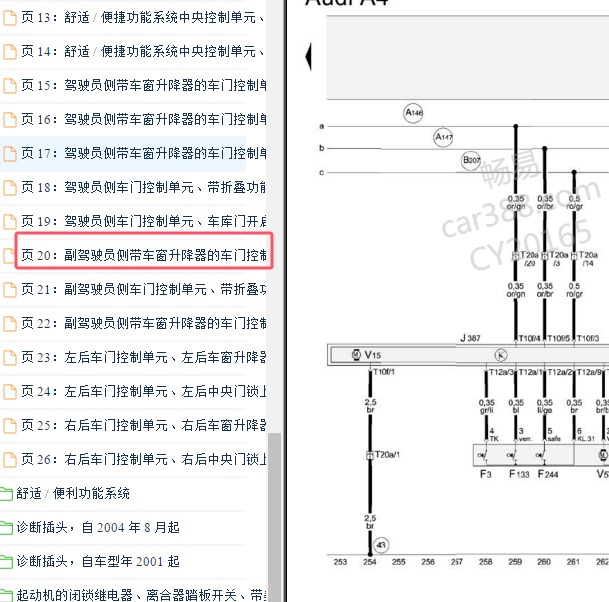This screenshot has width=609, height=602.
Task: Open page 21 passenger door folding function
Action: pyautogui.click(x=143, y=289)
